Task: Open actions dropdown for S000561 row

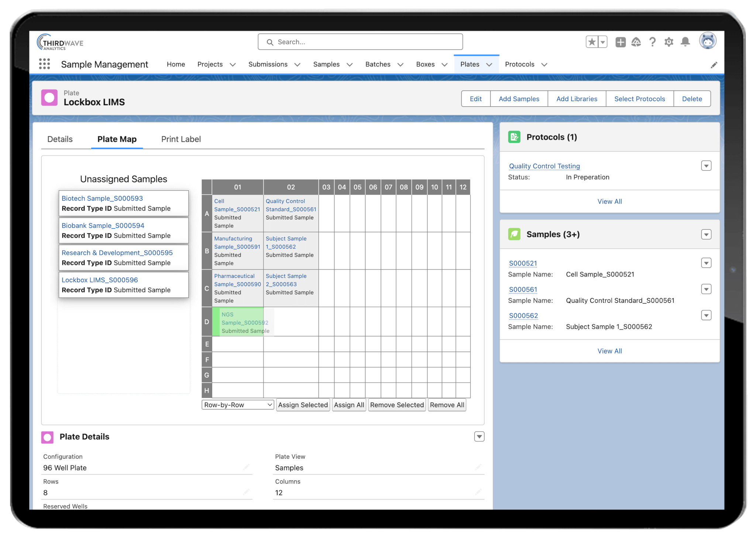Action: pyautogui.click(x=706, y=289)
